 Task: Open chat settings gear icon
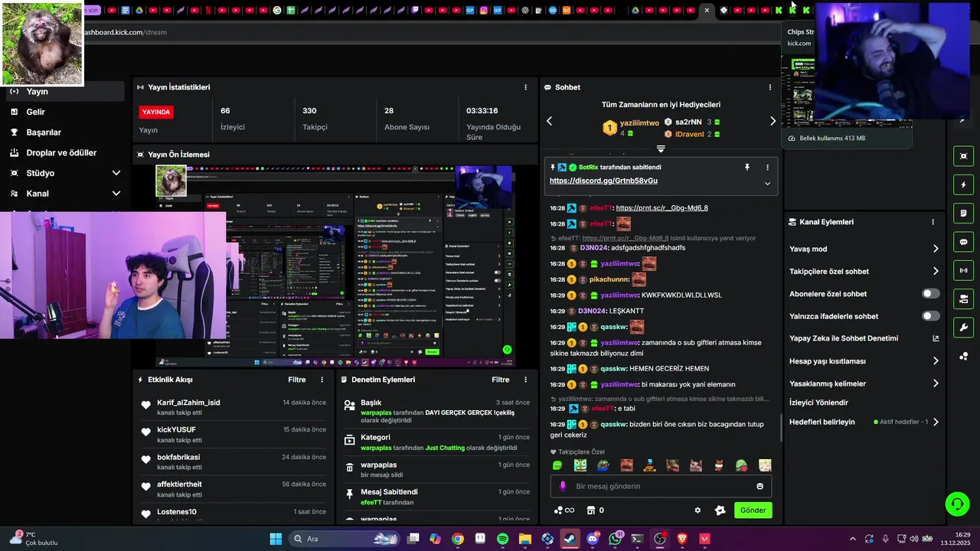coord(697,510)
